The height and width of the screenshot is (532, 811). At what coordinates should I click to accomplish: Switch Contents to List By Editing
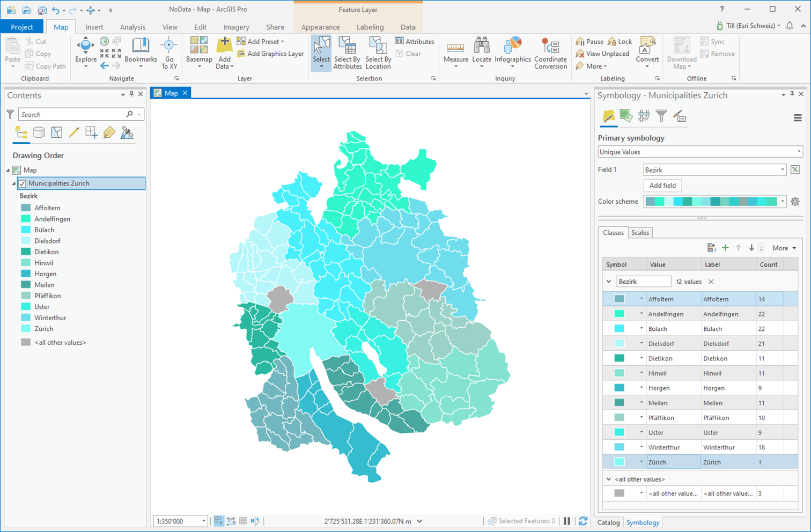pos(74,132)
